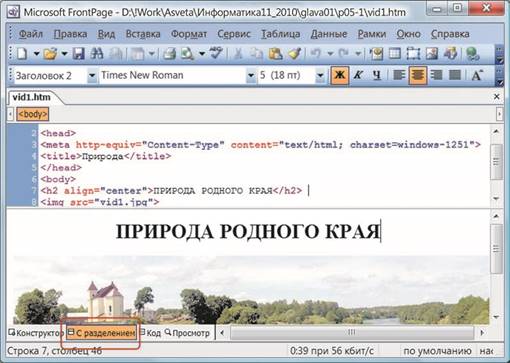The image size is (510, 363).
Task: Open the Сервис menu
Action: click(234, 34)
